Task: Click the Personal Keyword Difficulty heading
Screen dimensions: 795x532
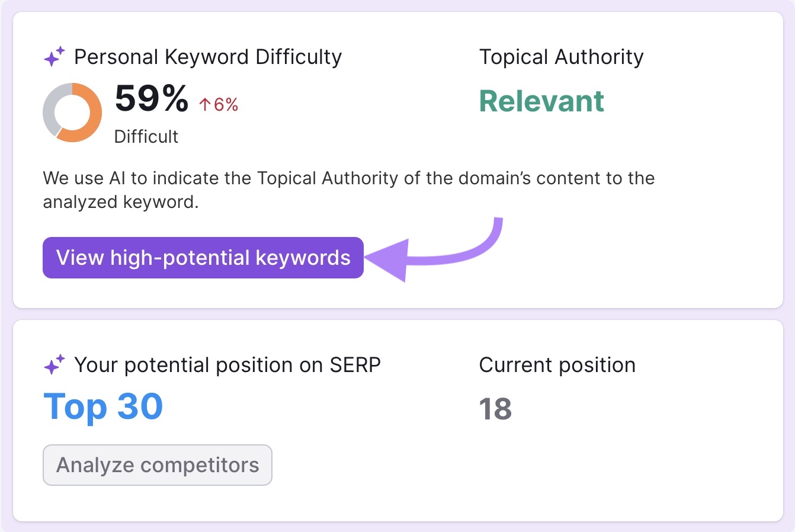Action: pyautogui.click(x=208, y=56)
